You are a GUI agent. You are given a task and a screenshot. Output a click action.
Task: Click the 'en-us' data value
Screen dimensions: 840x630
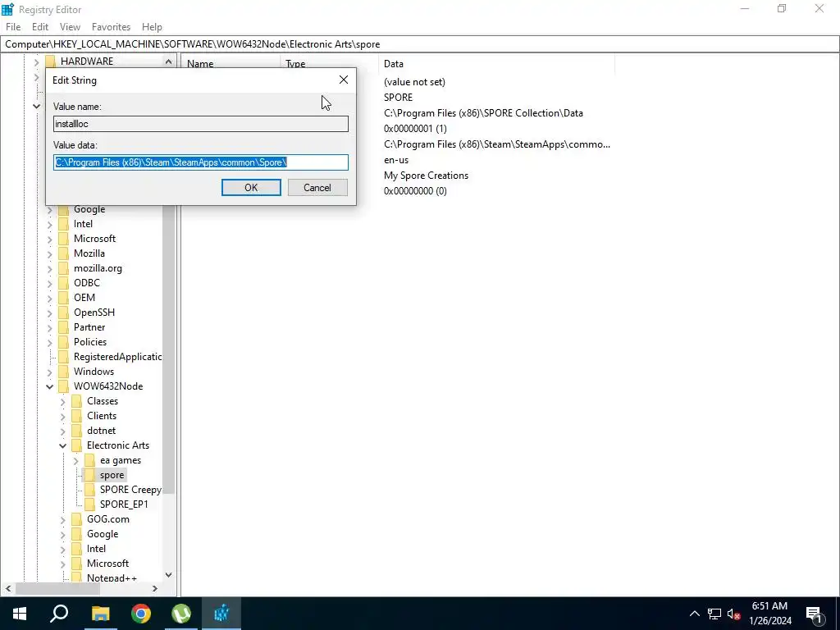tap(396, 160)
